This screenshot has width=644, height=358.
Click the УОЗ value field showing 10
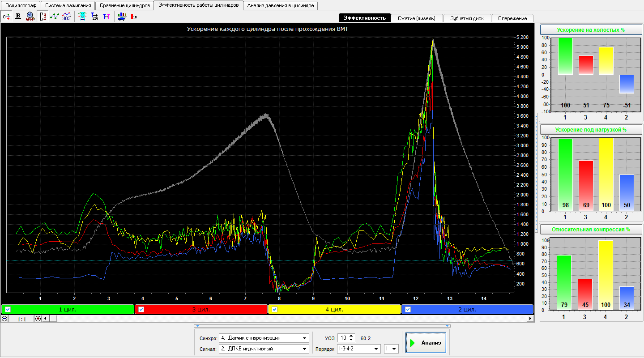coord(343,338)
